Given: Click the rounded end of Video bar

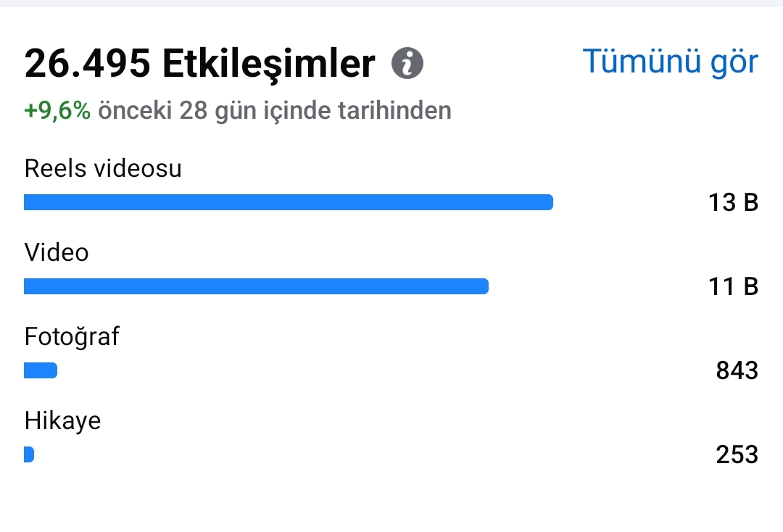Looking at the screenshot, I should pyautogui.click(x=484, y=286).
